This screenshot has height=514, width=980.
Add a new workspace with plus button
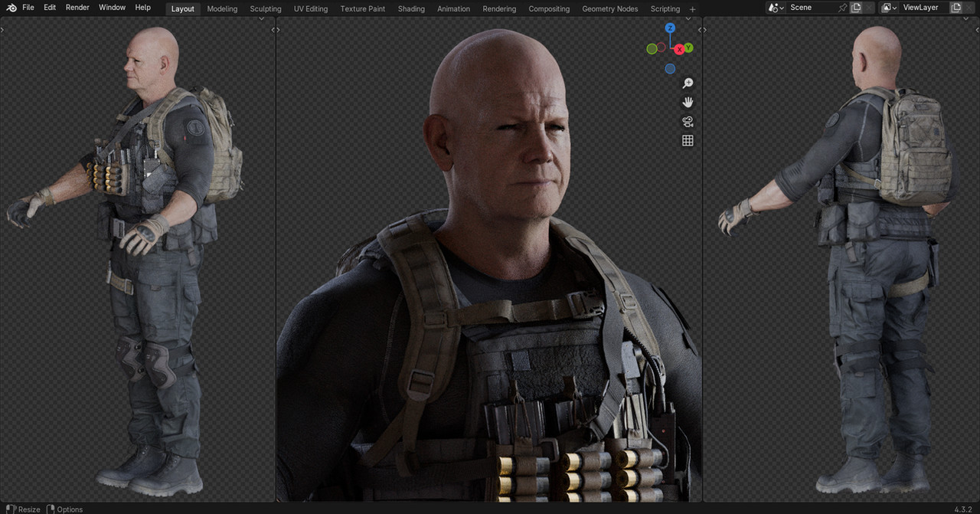point(693,9)
